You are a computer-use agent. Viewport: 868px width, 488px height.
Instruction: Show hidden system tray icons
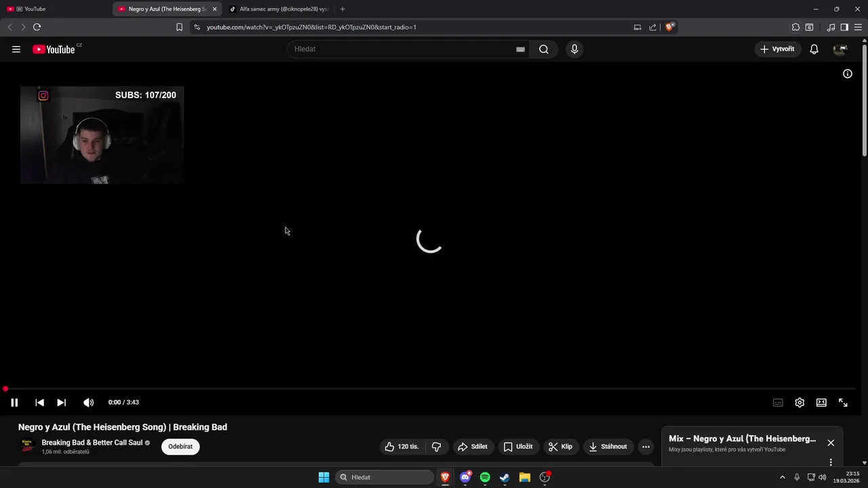click(782, 477)
